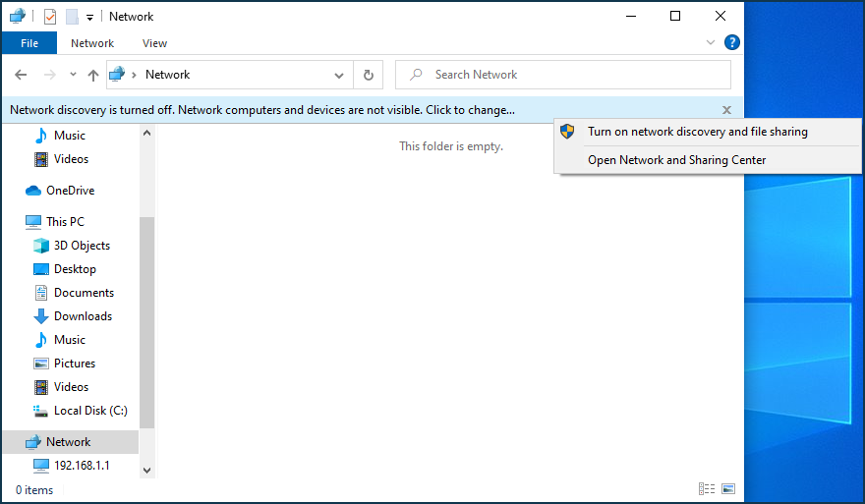Open 3D Objects folder
This screenshot has width=865, height=504.
coord(82,246)
